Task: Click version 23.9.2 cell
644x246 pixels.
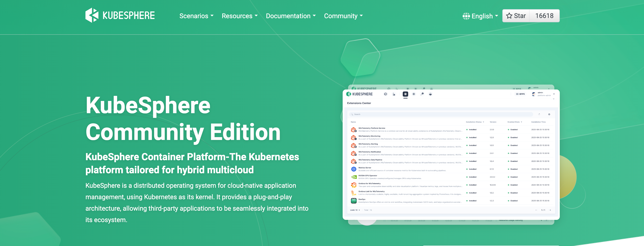Action: (x=492, y=177)
